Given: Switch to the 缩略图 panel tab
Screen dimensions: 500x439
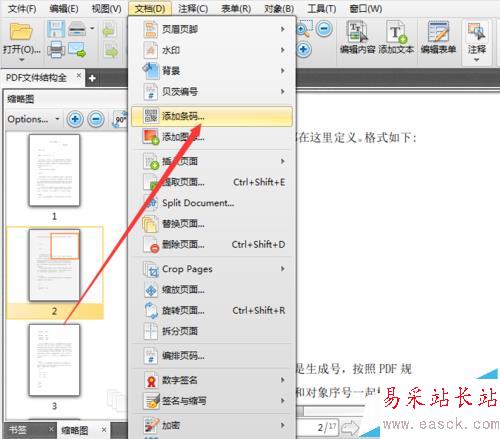Looking at the screenshot, I should coord(75,431).
